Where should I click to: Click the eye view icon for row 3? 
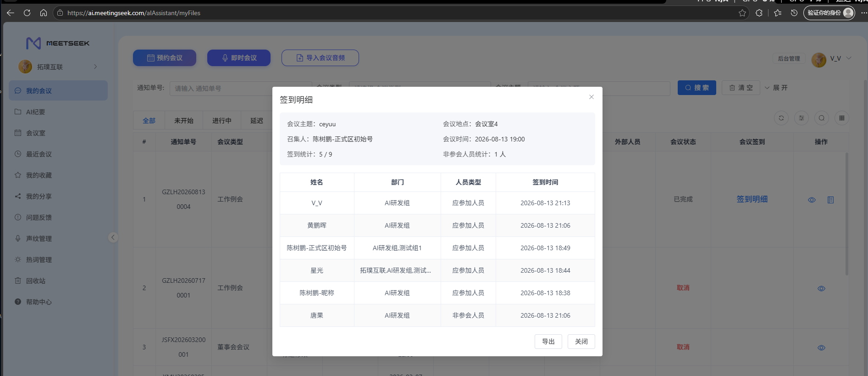click(821, 348)
